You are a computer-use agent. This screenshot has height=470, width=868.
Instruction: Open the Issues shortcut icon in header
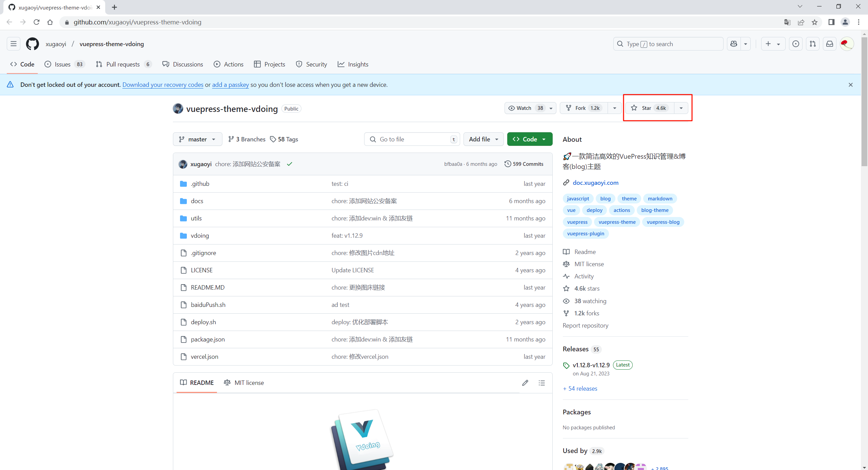pos(796,44)
